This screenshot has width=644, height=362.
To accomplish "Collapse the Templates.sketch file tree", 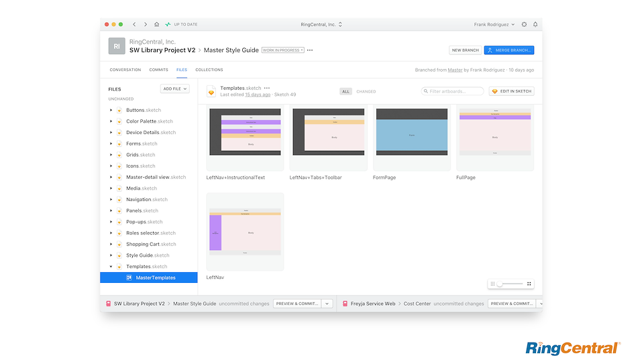I will click(x=111, y=267).
